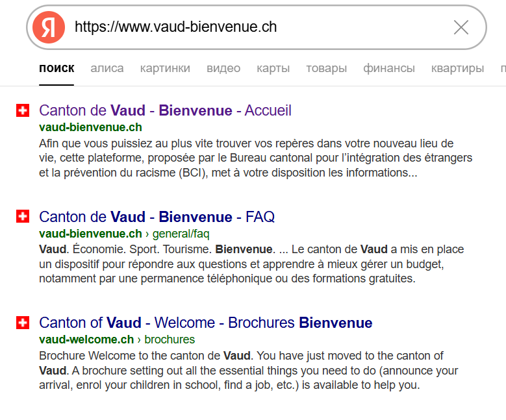This screenshot has height=420, width=506.
Task: Open 'Canton de Vaud - Bienvenue - Accueil' result
Action: click(165, 110)
